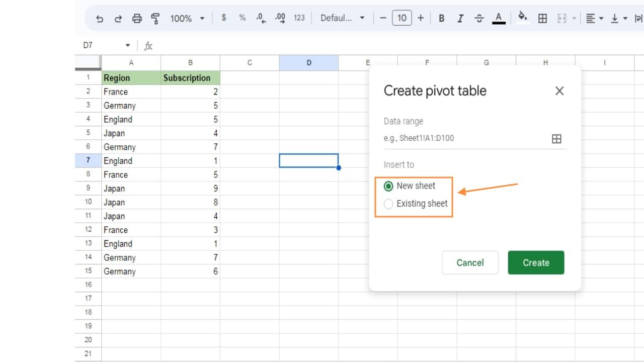Select column D header
The height and width of the screenshot is (362, 644).
pyautogui.click(x=308, y=63)
